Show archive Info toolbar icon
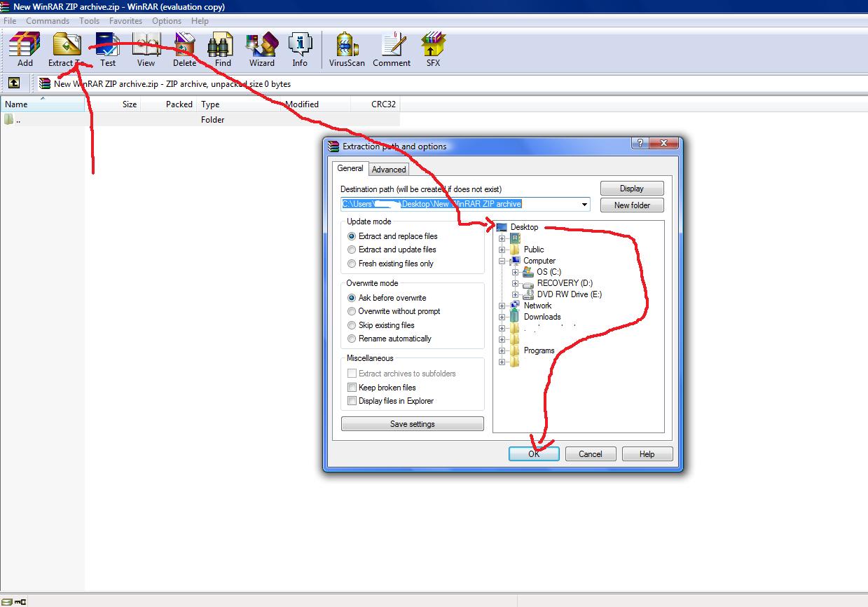Screen dimensions: 868x607 point(300,45)
